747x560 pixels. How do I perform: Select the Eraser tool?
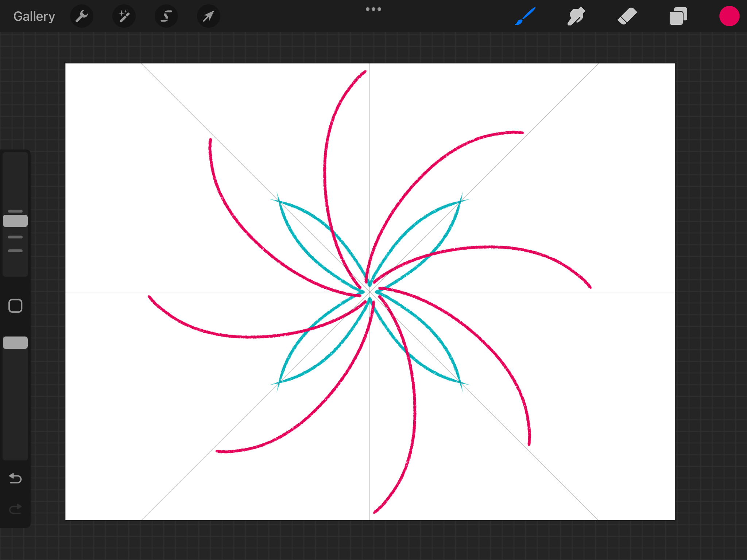coord(627,16)
